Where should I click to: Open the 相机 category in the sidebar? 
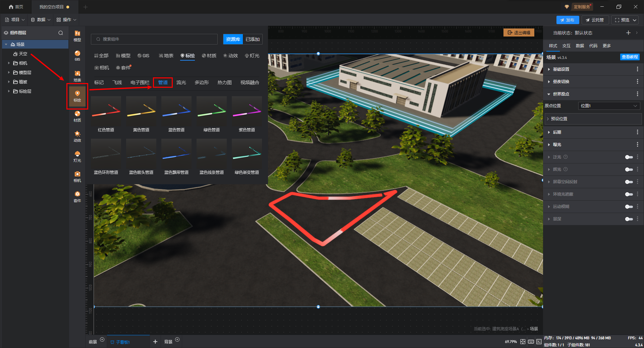pos(77,177)
